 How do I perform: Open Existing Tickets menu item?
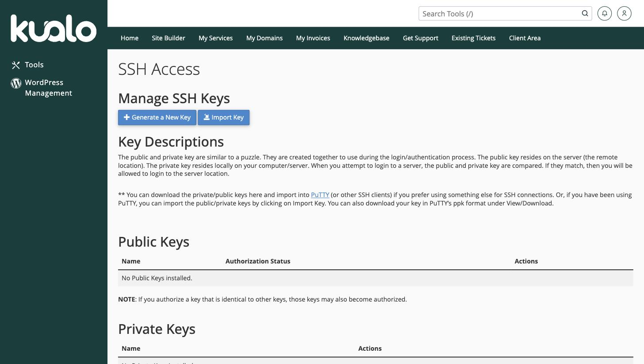click(x=473, y=38)
